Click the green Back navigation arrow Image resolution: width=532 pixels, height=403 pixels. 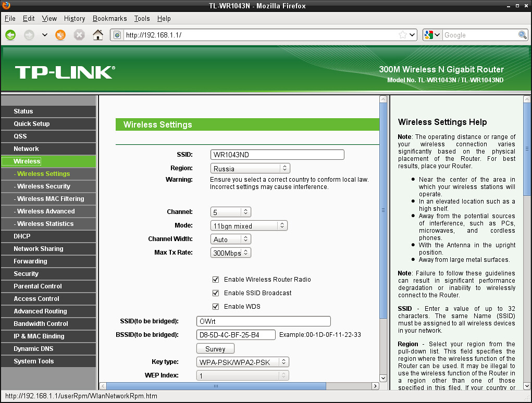click(x=10, y=35)
